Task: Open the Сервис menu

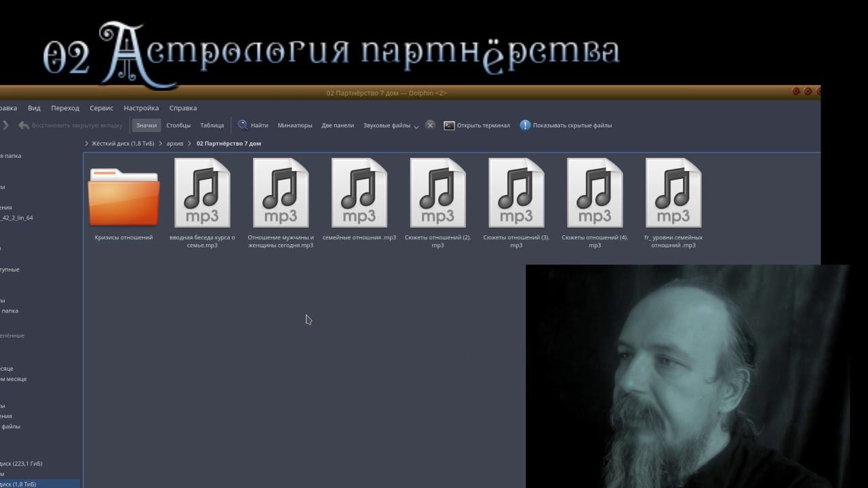Action: pyautogui.click(x=102, y=108)
